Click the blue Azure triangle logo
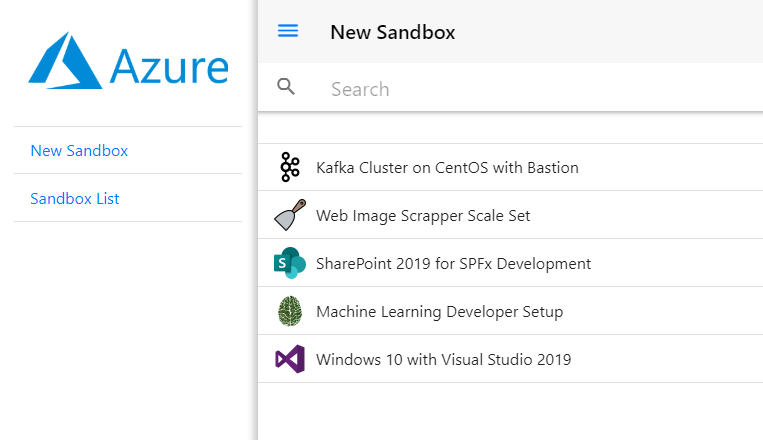The image size is (763, 440). (66, 61)
